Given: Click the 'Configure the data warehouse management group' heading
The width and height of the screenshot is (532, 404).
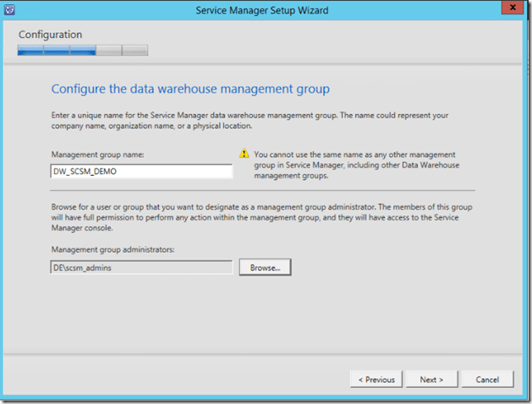Looking at the screenshot, I should (x=190, y=88).
